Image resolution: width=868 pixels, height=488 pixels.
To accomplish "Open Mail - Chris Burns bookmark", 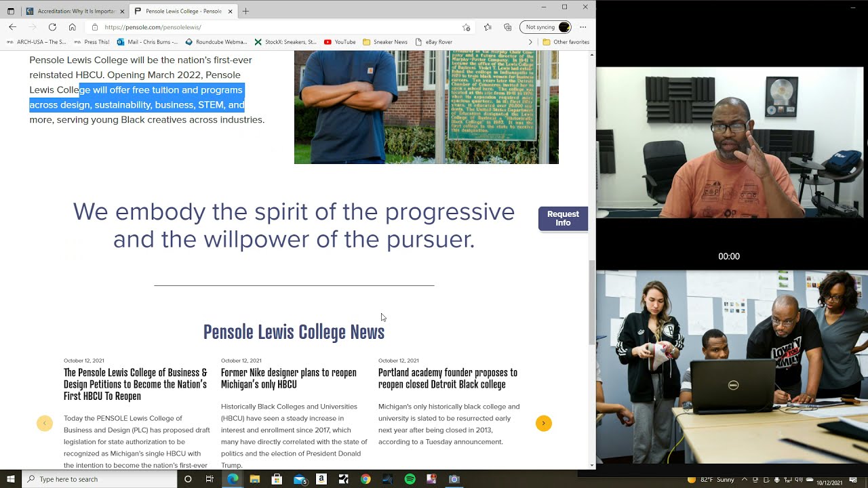I will pos(148,42).
